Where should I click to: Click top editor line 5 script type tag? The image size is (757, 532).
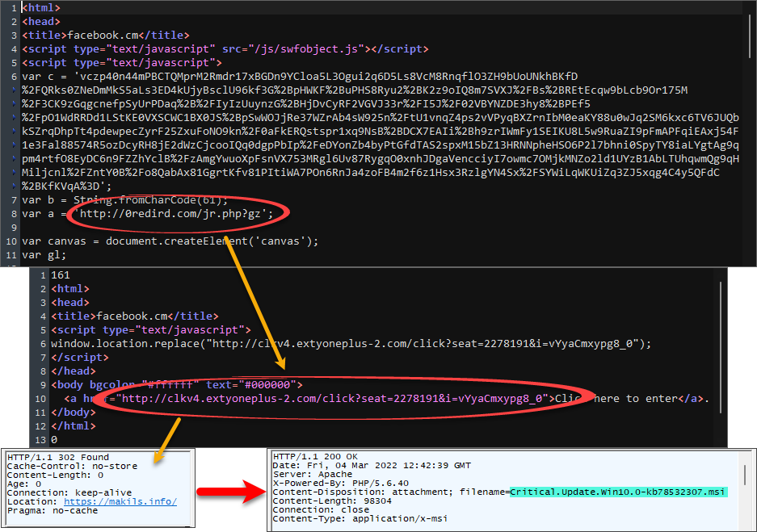tap(122, 63)
